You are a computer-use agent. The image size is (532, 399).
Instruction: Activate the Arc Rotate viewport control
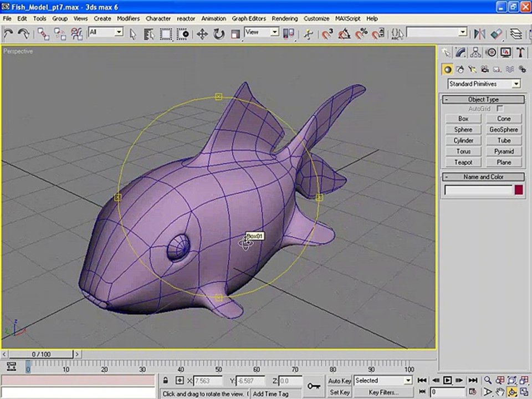(x=512, y=392)
